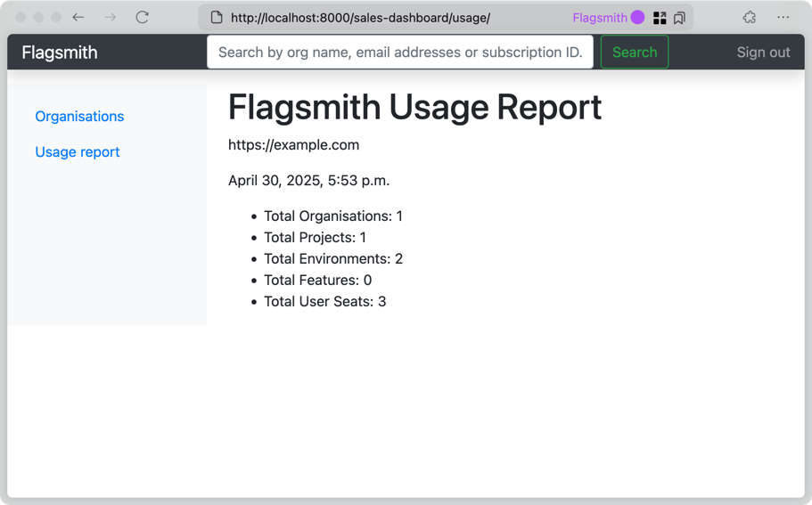Reload the usage report page

tap(142, 17)
